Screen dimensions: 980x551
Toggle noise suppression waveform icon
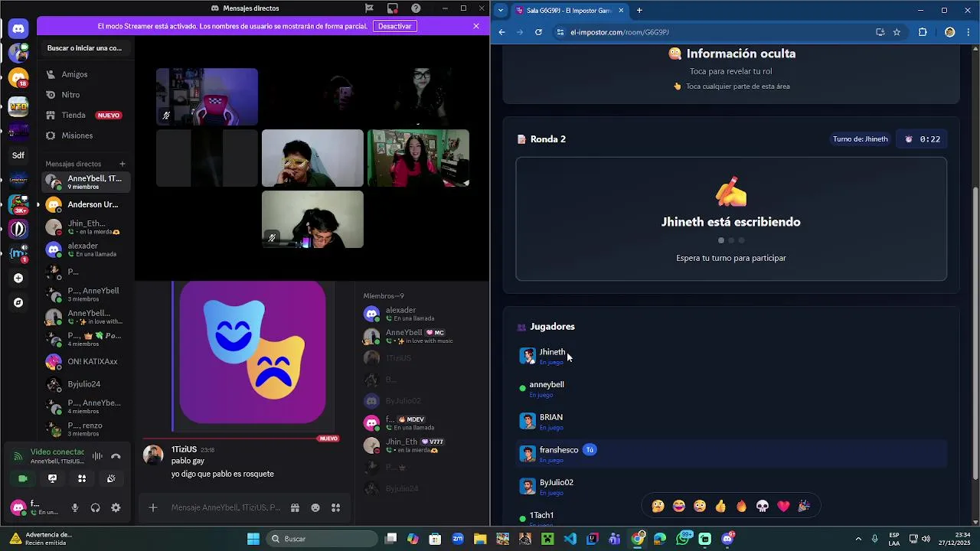(97, 456)
